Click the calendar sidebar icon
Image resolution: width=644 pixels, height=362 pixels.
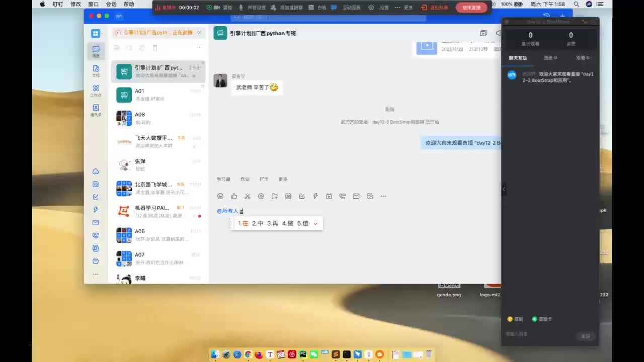click(x=96, y=184)
